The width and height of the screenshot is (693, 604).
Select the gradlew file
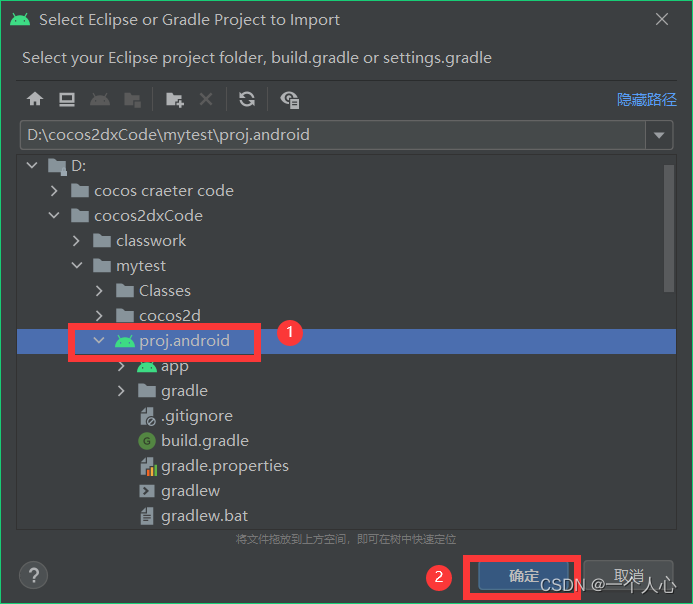coord(190,491)
